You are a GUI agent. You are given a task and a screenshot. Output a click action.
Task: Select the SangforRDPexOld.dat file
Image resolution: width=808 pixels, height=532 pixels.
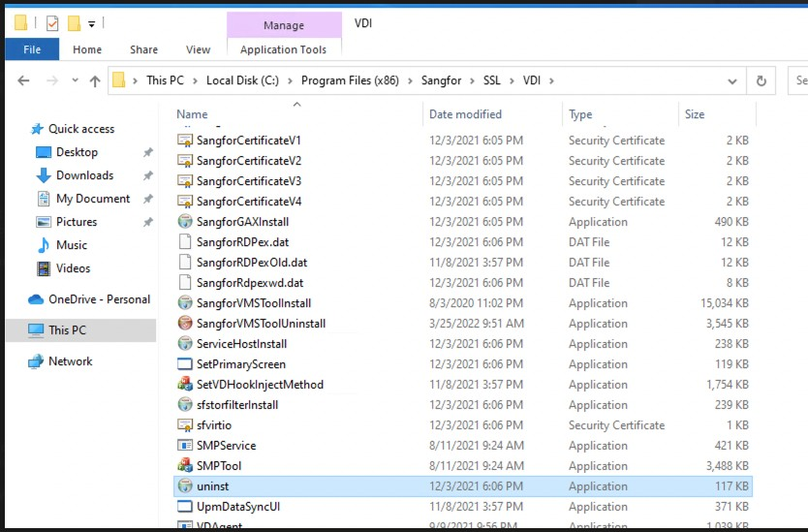coord(252,263)
